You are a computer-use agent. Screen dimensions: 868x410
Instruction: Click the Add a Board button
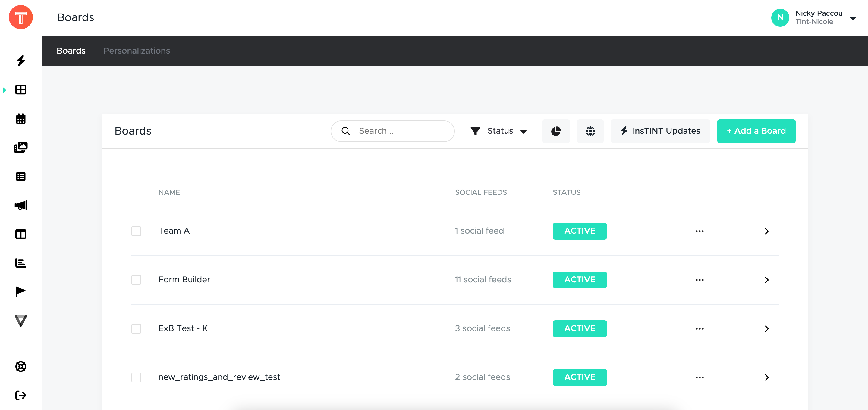[x=756, y=131]
